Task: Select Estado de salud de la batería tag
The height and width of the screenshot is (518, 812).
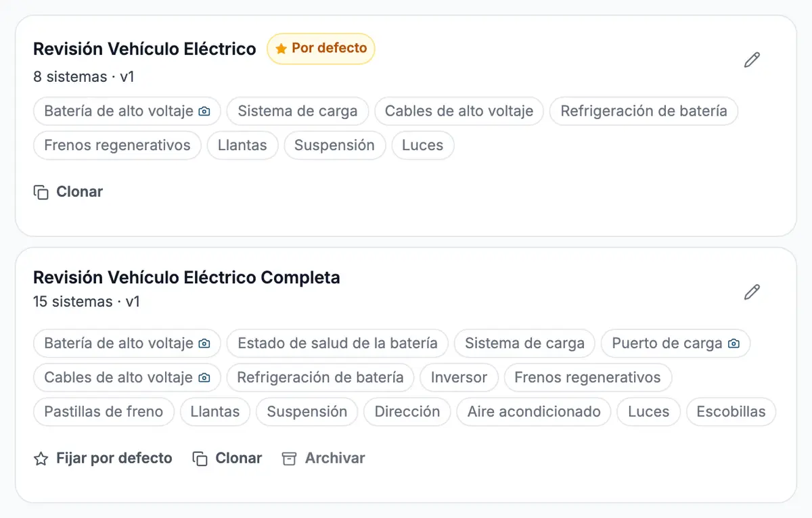Action: pyautogui.click(x=338, y=344)
